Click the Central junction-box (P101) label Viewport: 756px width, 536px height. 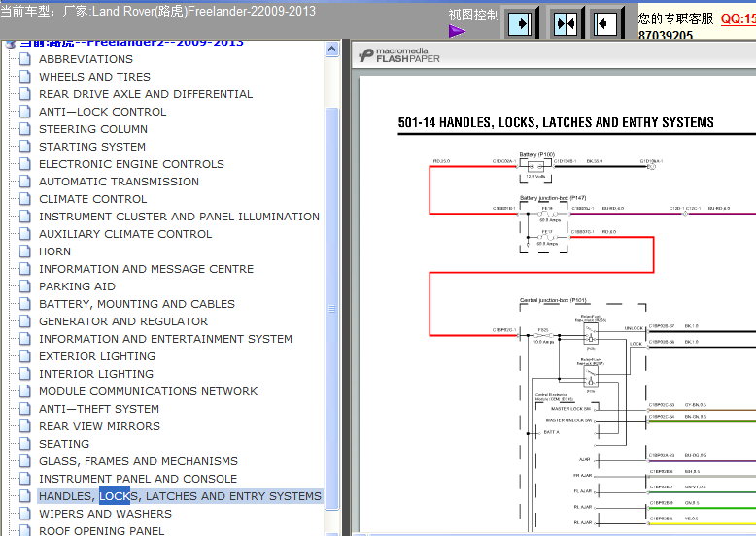pos(553,300)
